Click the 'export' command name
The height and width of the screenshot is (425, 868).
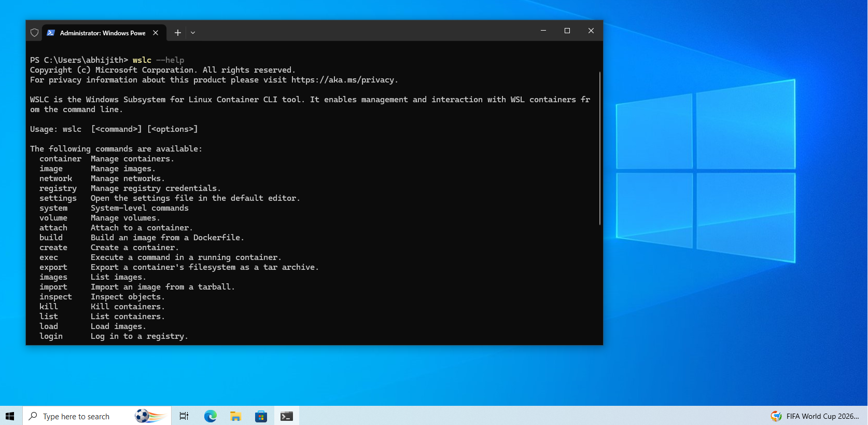[x=53, y=267]
